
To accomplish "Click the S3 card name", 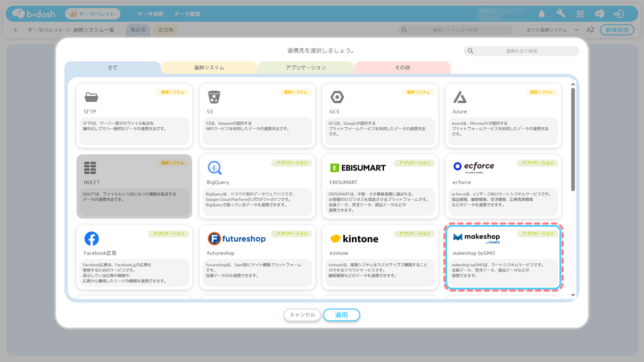I will (210, 112).
